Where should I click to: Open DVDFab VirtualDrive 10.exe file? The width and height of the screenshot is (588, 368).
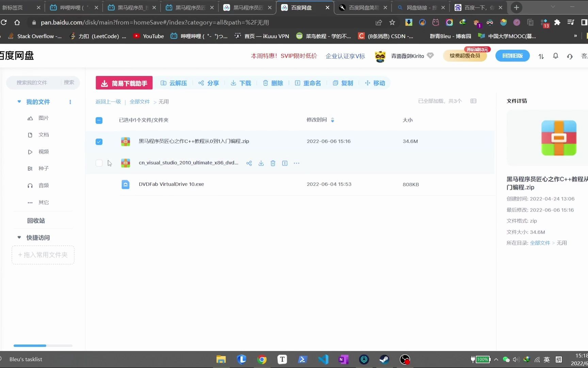click(171, 184)
